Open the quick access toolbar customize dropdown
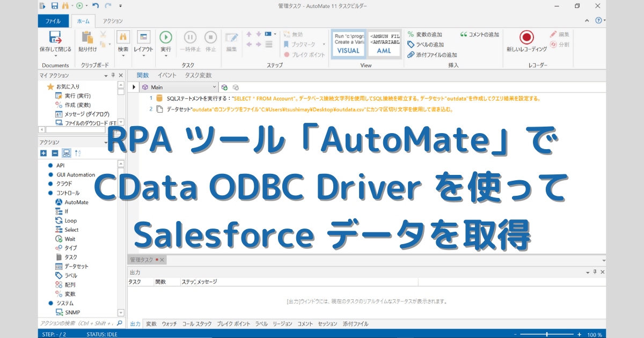Screen dimensions: 644x338 (120, 6)
